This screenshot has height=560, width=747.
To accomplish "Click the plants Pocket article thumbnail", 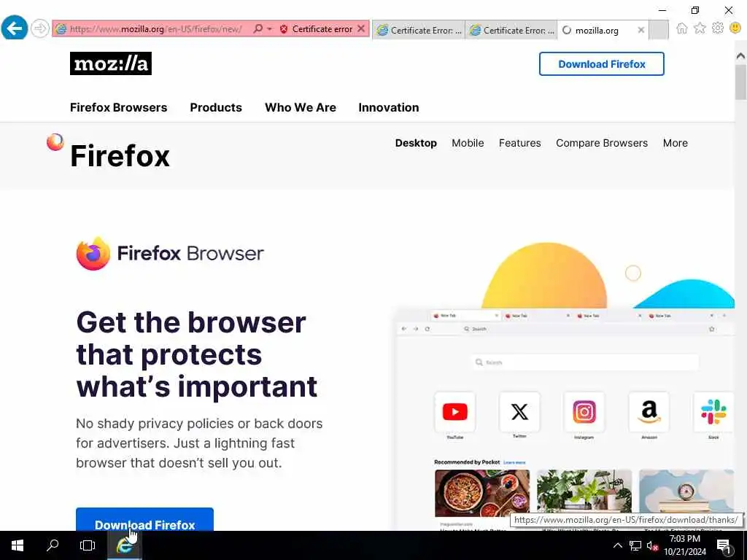I will tap(584, 492).
